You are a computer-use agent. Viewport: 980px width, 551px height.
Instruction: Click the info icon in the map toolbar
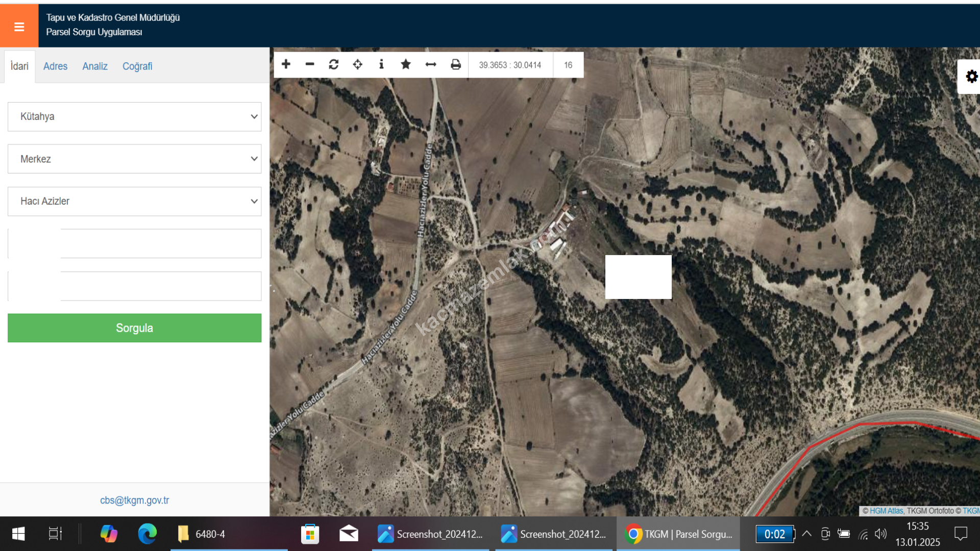point(381,64)
